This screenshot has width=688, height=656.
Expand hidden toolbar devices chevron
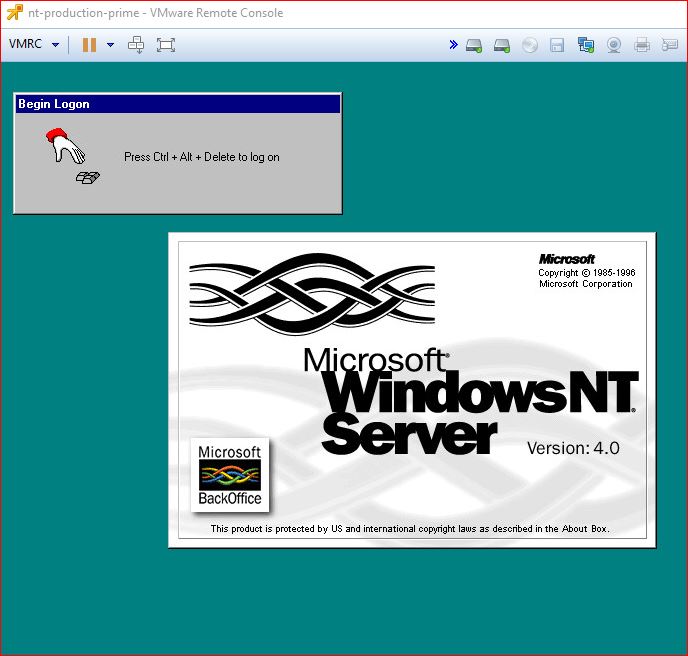[453, 44]
